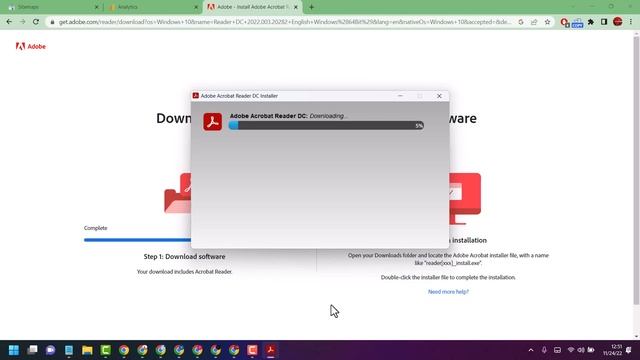
Task: Click the Wi-Fi network tray icon
Action: (x=571, y=350)
